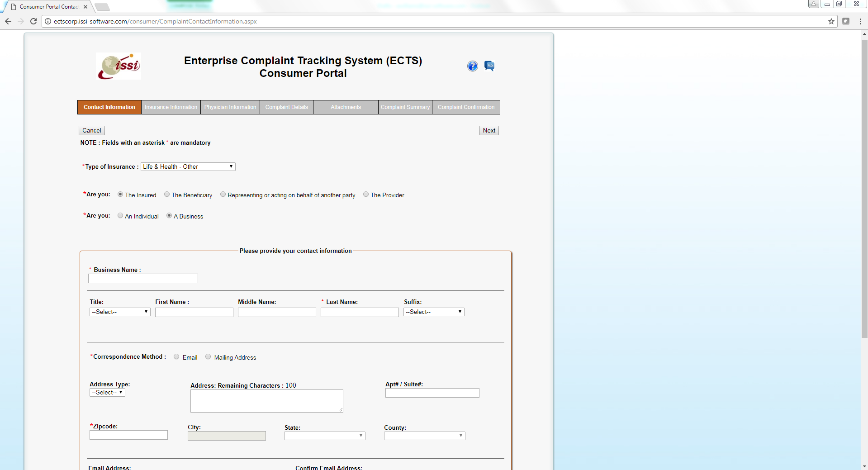The image size is (868, 470).
Task: Select Email correspondence method
Action: (176, 357)
